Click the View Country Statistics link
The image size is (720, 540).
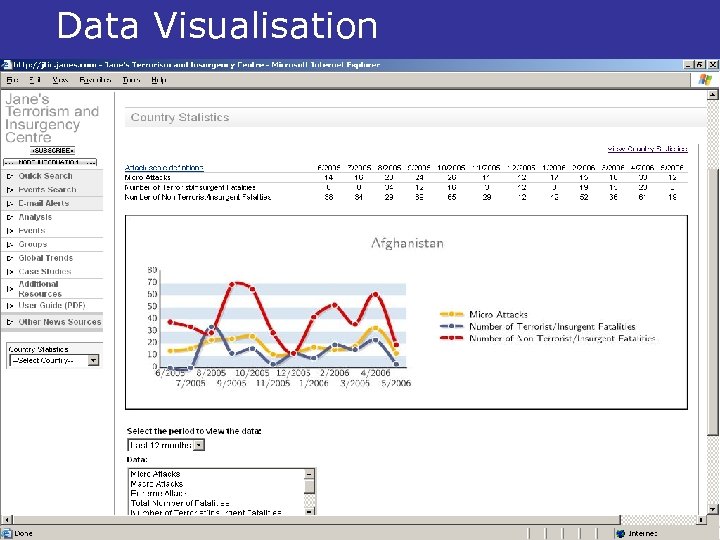pos(647,149)
